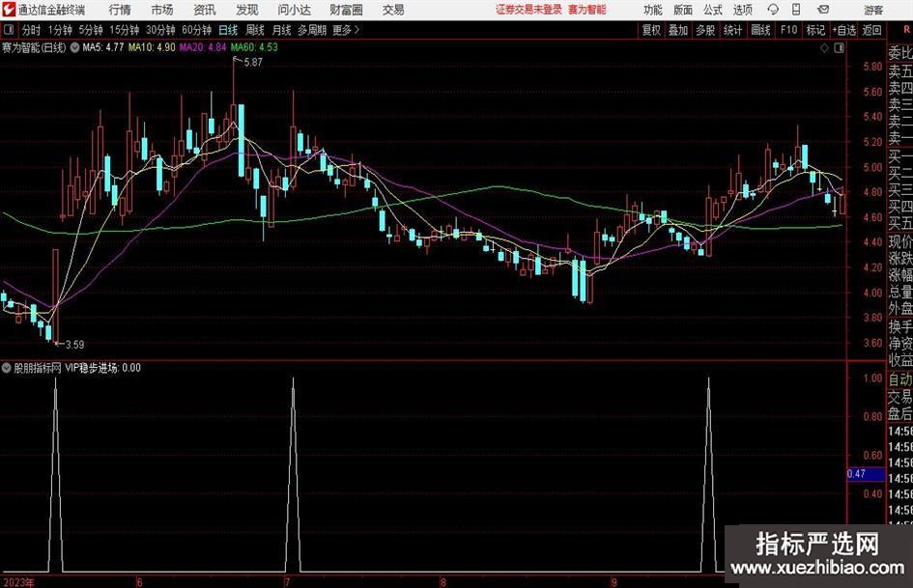Click the 赛为智能(日线) chart title
Screen dimensions: 913x588
(x=35, y=47)
